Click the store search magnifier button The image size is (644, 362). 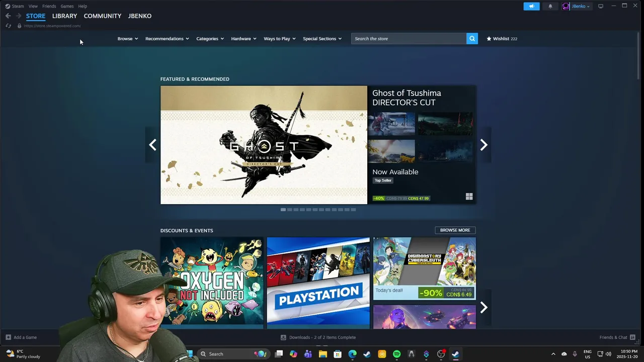coord(472,39)
